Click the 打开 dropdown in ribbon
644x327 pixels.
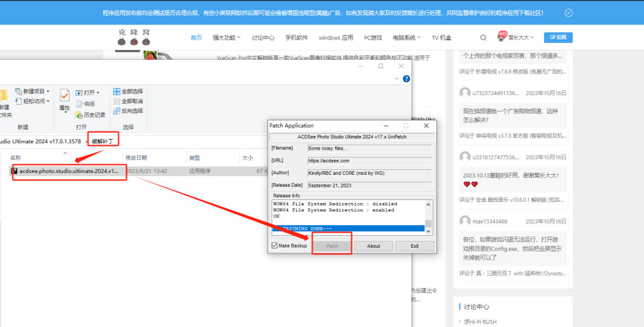pos(87,93)
